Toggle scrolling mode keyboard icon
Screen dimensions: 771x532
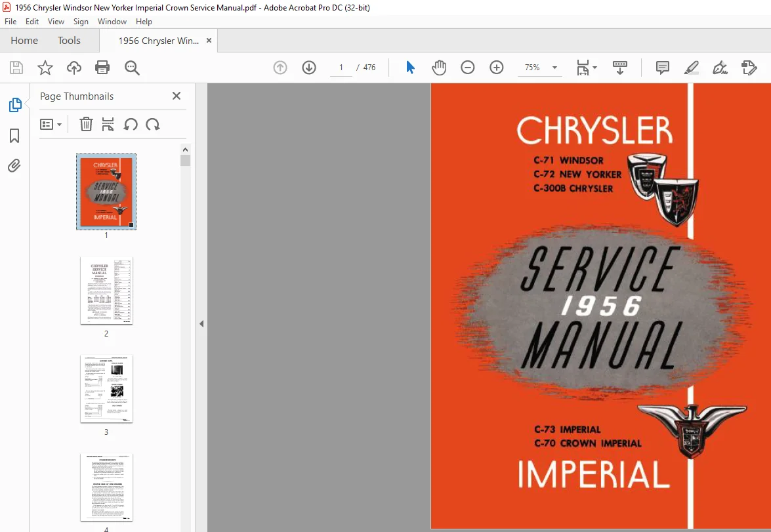(619, 68)
